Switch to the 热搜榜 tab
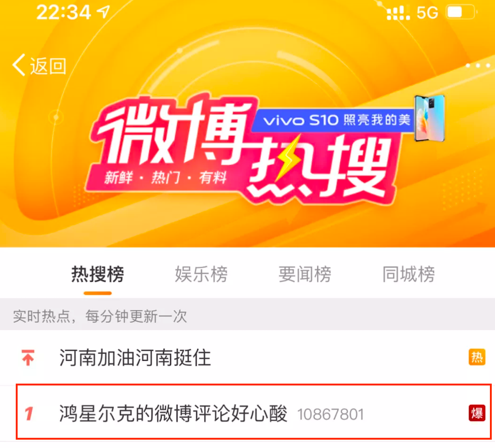Viewport: 495px width, 448px height. pyautogui.click(x=97, y=274)
